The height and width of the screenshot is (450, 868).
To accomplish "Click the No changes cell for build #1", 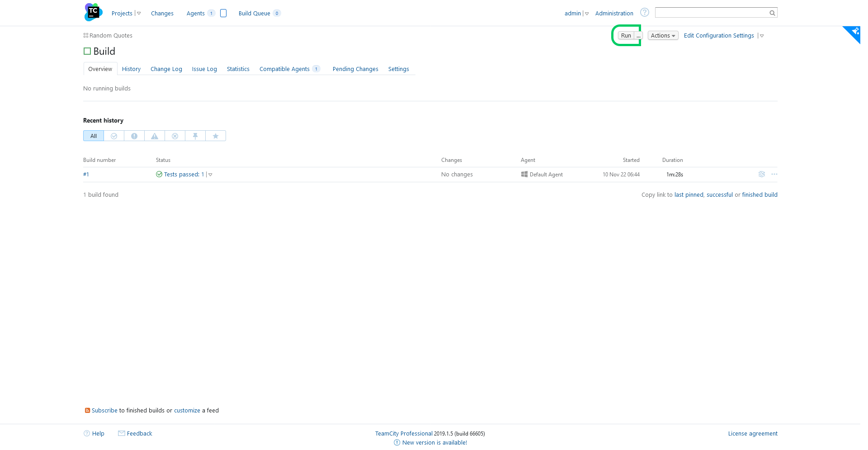I will coord(457,174).
